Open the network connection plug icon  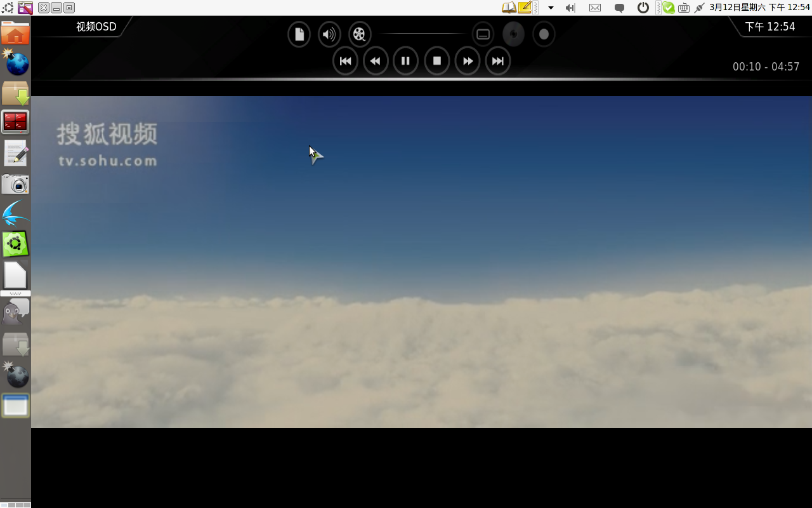point(699,8)
